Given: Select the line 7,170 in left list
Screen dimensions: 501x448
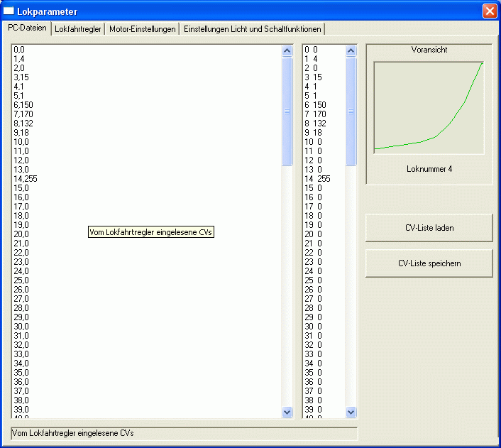Looking at the screenshot, I should [x=23, y=114].
